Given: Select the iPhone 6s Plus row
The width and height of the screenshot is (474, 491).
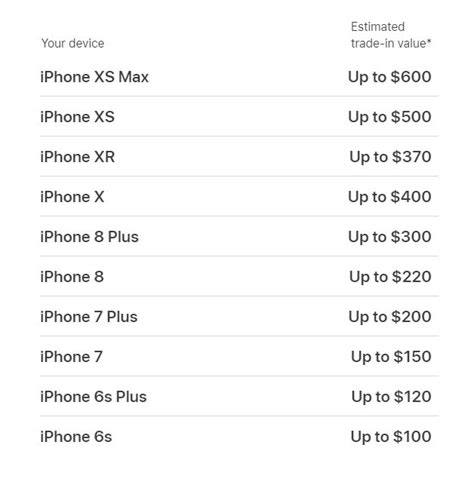Looking at the screenshot, I should 239,397.
